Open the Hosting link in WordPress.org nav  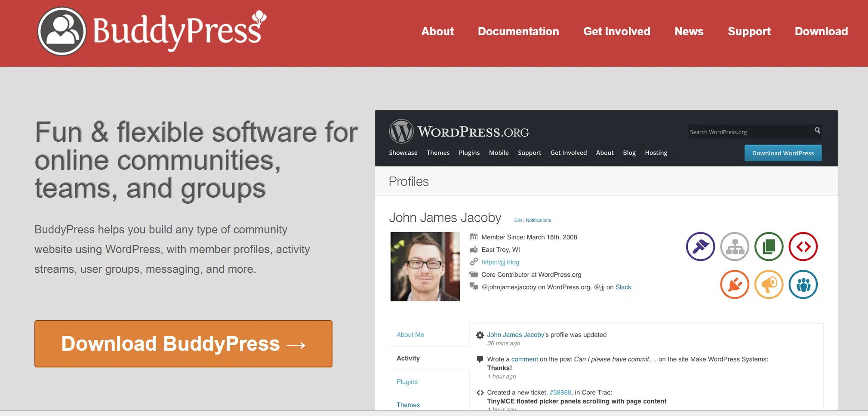point(656,153)
